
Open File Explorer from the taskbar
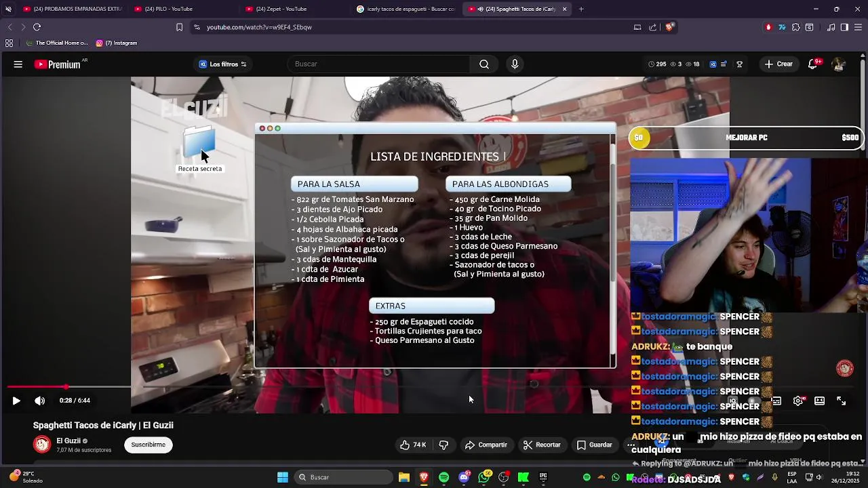coord(404,477)
